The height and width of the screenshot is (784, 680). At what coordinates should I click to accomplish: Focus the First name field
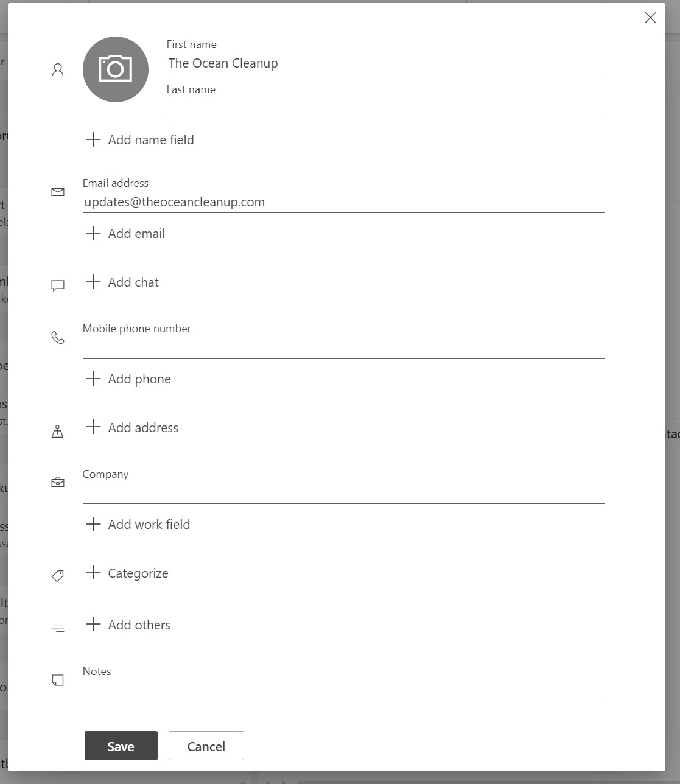click(385, 63)
